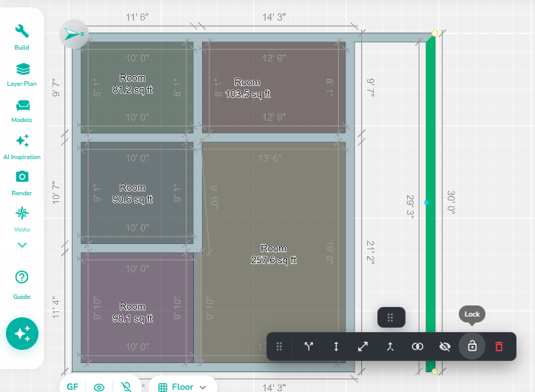535x392 pixels.
Task: Click the 10' 7" left dimension label
Action: 56,193
